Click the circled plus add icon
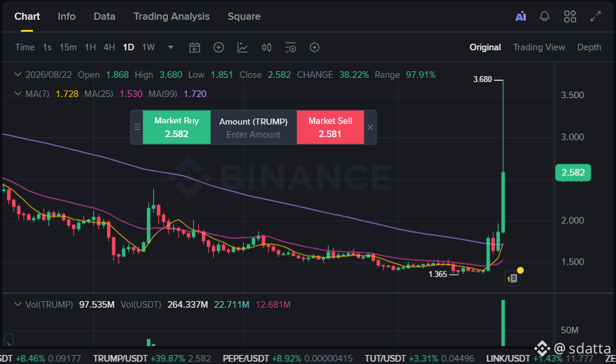 (219, 47)
